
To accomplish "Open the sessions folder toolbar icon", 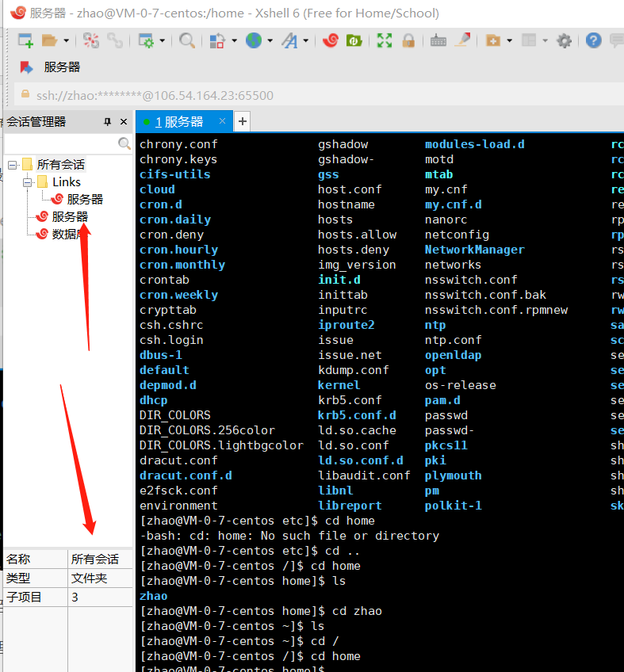I will [50, 40].
